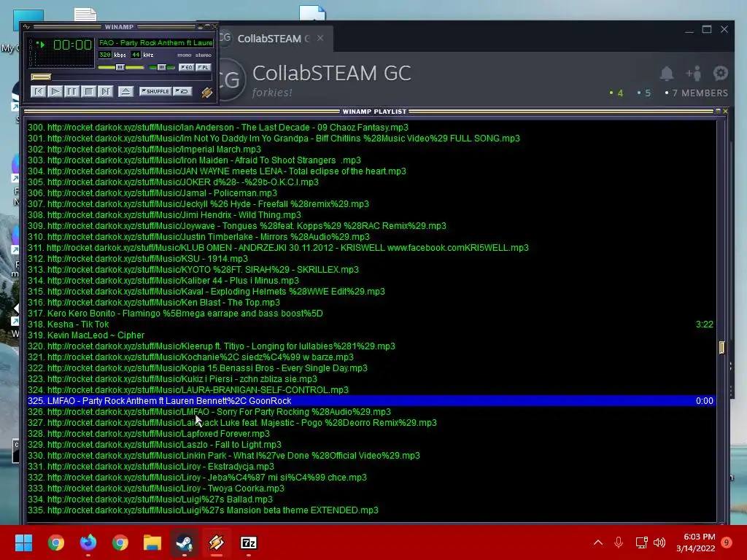Click the playlist vertical scrollbar handle

click(x=721, y=348)
